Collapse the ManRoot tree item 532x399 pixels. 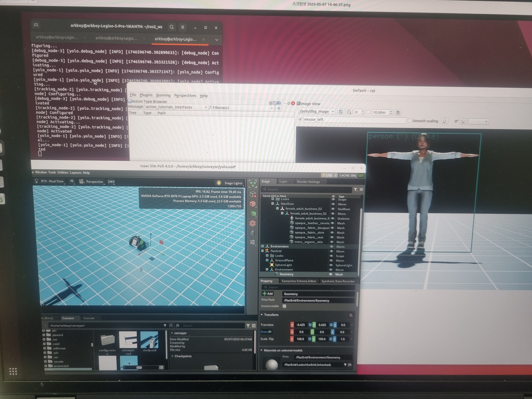coord(272,203)
